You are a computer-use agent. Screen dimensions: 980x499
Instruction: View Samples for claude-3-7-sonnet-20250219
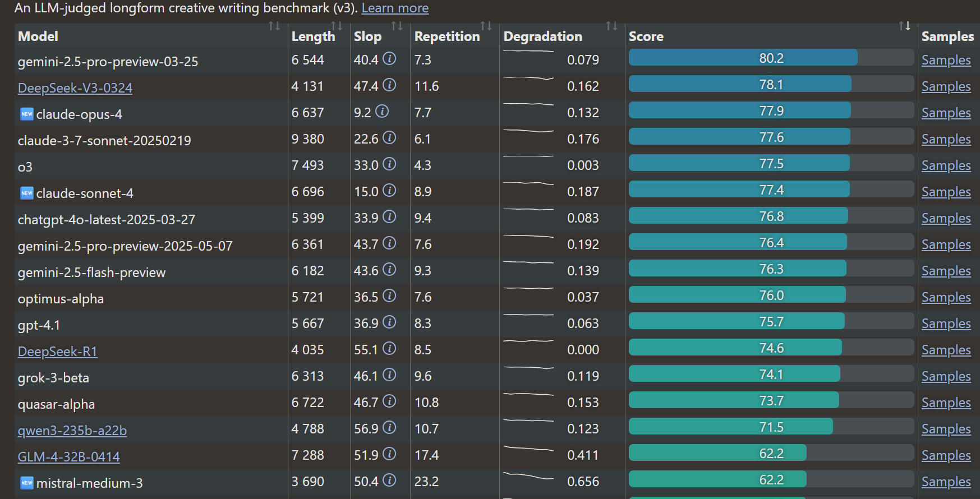pos(946,139)
